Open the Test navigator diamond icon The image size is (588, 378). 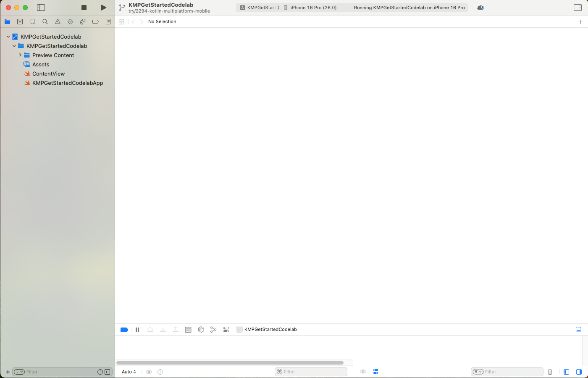71,22
